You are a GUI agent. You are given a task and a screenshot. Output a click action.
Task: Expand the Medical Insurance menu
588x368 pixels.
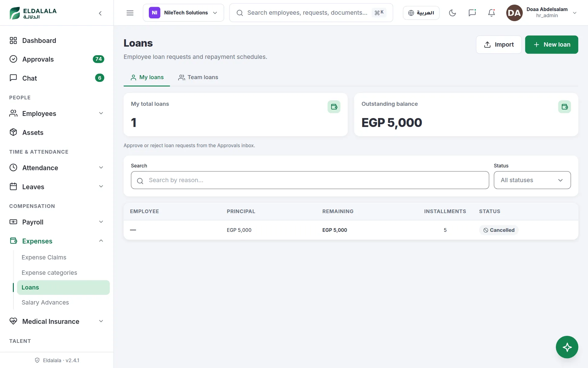[57, 321]
